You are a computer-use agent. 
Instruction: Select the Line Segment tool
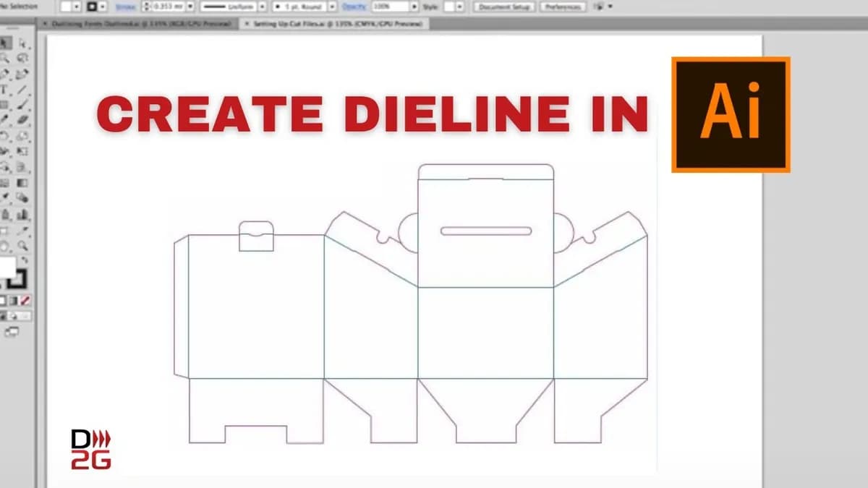tap(22, 90)
